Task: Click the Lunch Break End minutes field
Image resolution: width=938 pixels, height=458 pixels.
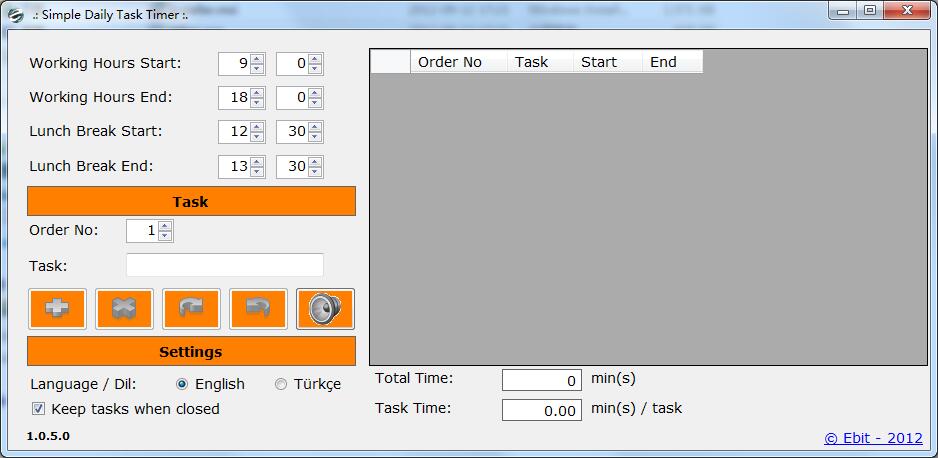Action: pyautogui.click(x=292, y=166)
